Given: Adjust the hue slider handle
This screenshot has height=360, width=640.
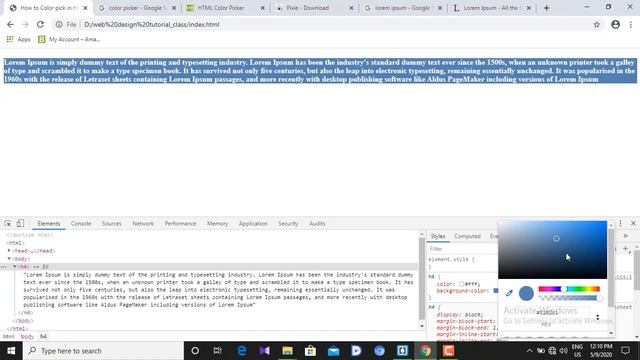Looking at the screenshot, I should (564, 289).
